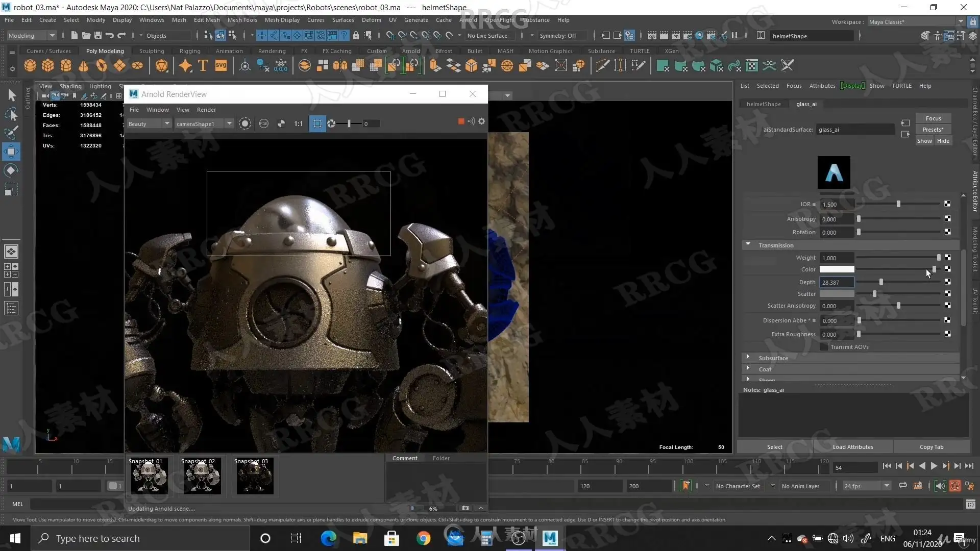Click the map button next to IOR
This screenshot has height=551, width=980.
pyautogui.click(x=947, y=204)
